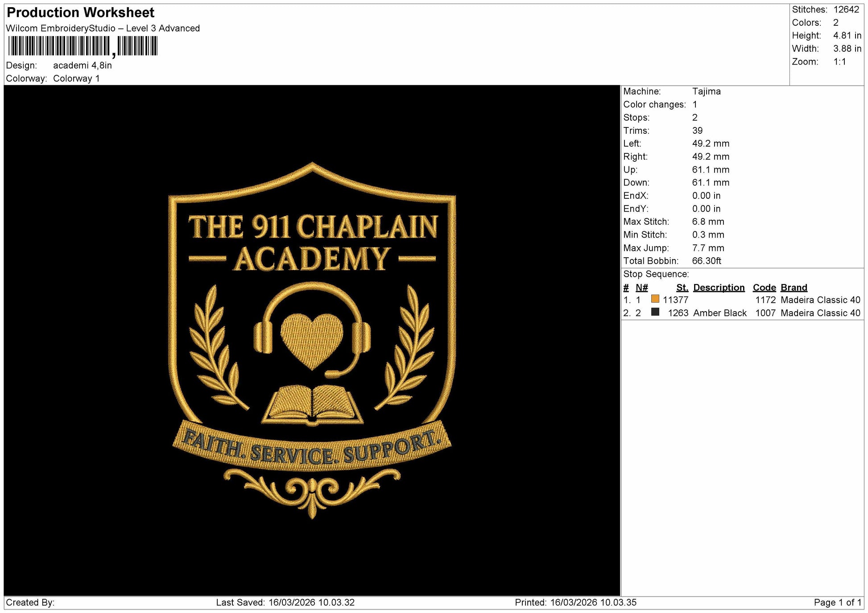Click the design name "academi 4,8in"
868x613 pixels.
coord(83,65)
